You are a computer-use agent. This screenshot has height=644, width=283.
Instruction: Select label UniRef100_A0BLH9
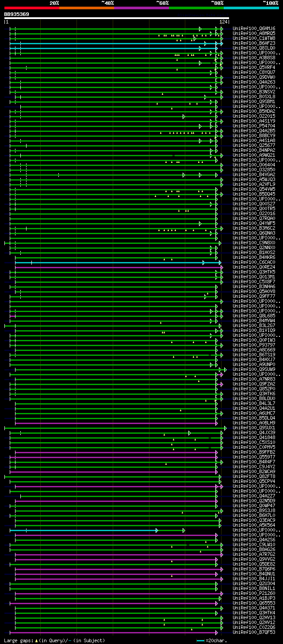pyautogui.click(x=254, y=423)
